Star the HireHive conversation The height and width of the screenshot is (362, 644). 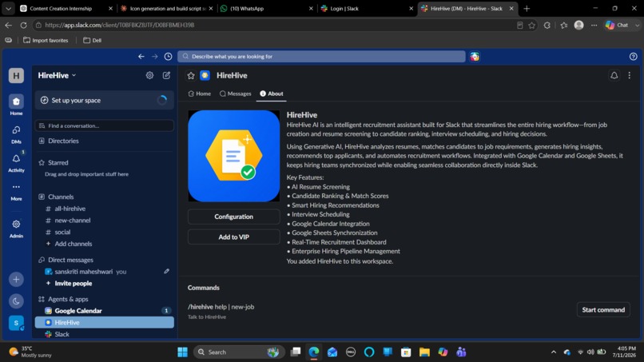191,76
